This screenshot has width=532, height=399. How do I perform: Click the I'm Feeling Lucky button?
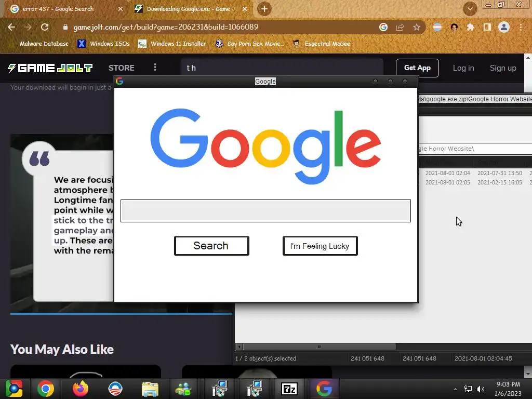tap(320, 246)
